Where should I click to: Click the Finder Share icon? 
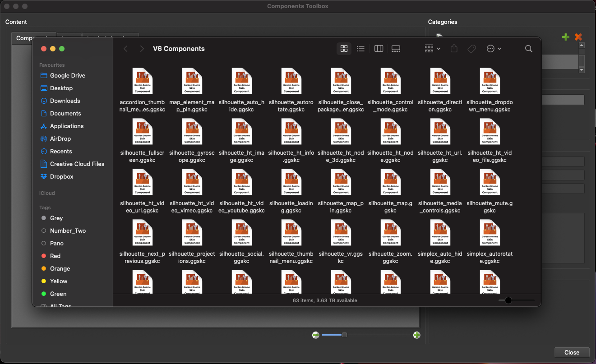coord(454,49)
